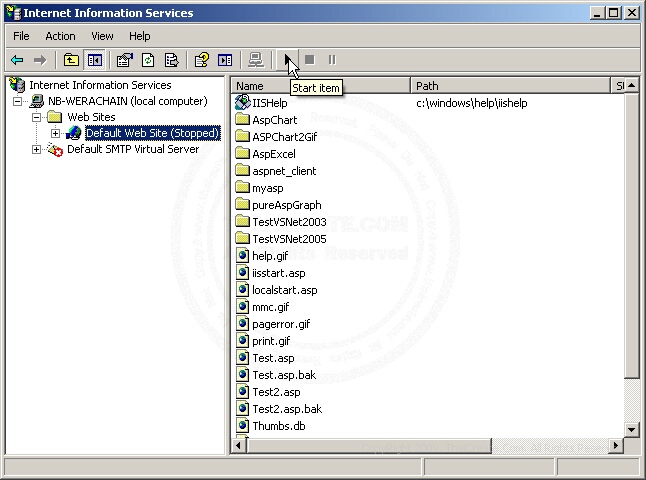Screen dimensions: 646x480
Task: Click the IISHelp virtual directory icon
Action: coord(243,102)
